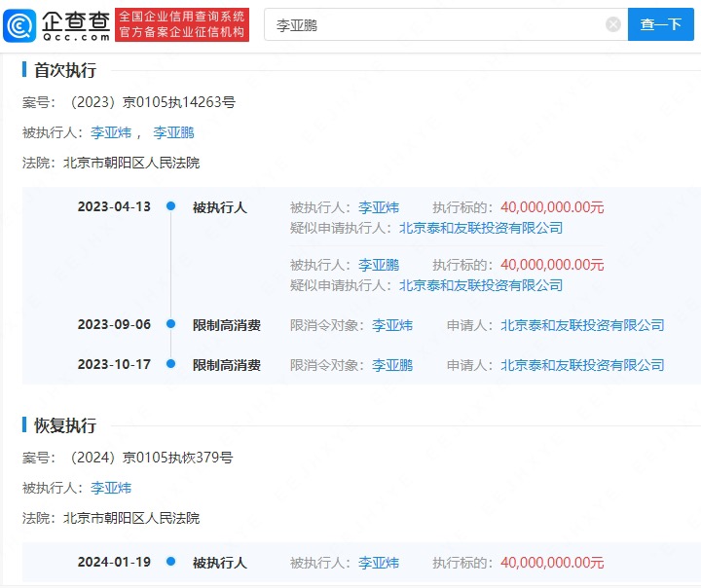This screenshot has width=701, height=588.
Task: Open applicant company link in 2023-09-06 row
Action: (582, 325)
